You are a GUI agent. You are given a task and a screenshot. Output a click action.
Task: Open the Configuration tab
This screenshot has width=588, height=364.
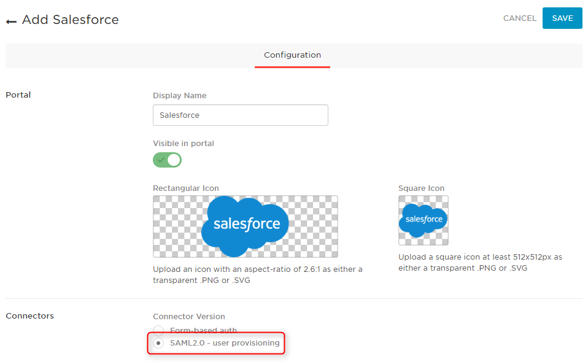(293, 55)
